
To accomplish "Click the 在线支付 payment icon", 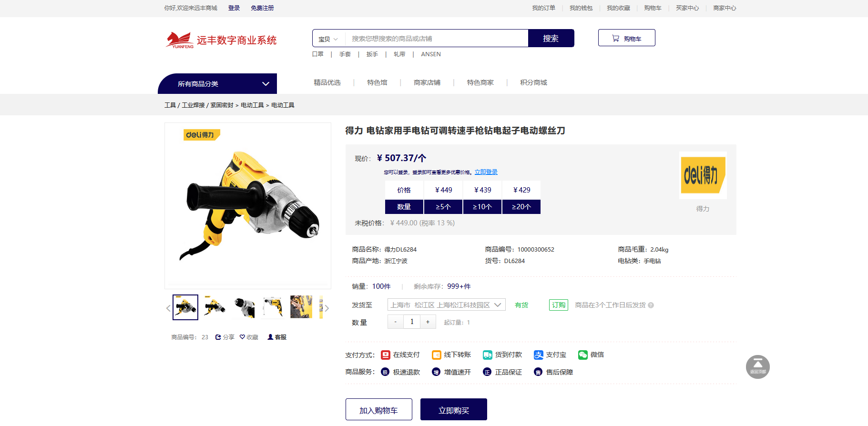I will [386, 355].
